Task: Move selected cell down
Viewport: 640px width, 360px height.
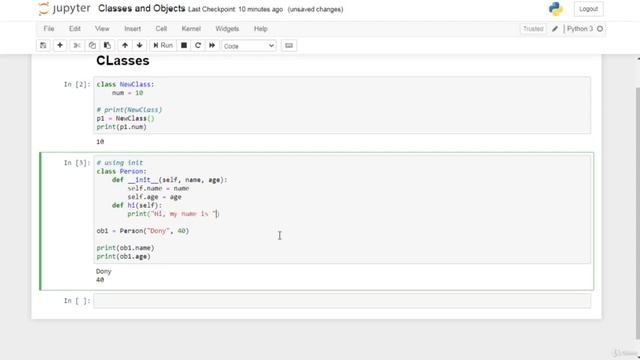Action: tap(140, 45)
